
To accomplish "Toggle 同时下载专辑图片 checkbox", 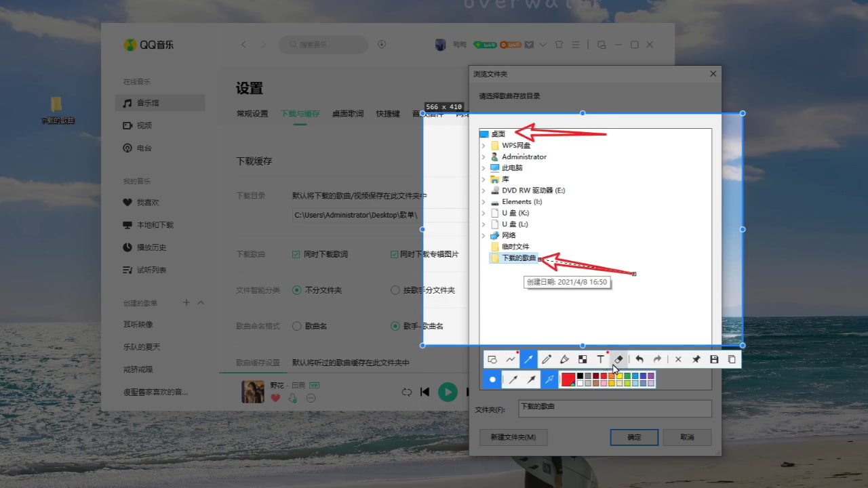I will point(394,254).
